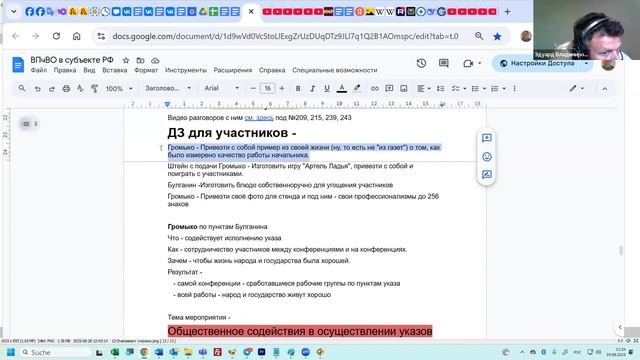This screenshot has height=360, width=640.
Task: Toggle italic formatting
Action: (312, 89)
